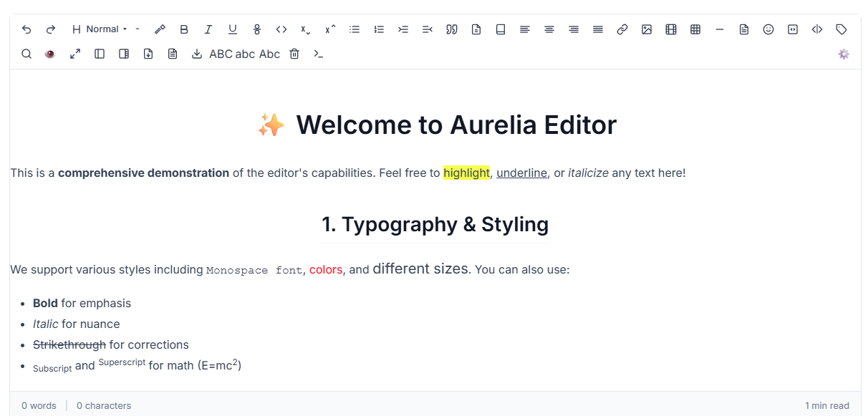Screen dimensions: 868x416
Task: Insert a table grid
Action: tap(695, 29)
